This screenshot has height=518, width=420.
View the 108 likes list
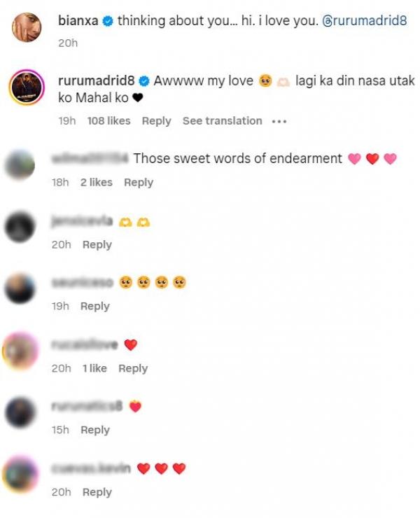pyautogui.click(x=108, y=121)
